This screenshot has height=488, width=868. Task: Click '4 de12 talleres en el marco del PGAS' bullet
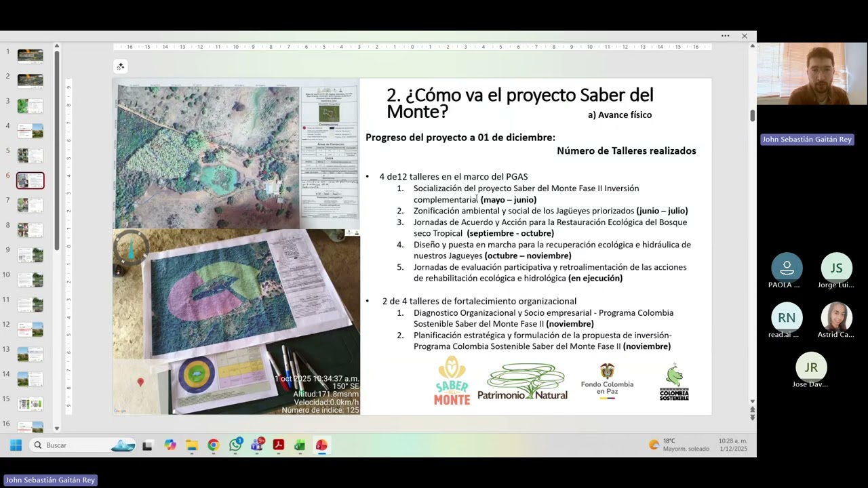click(x=453, y=176)
